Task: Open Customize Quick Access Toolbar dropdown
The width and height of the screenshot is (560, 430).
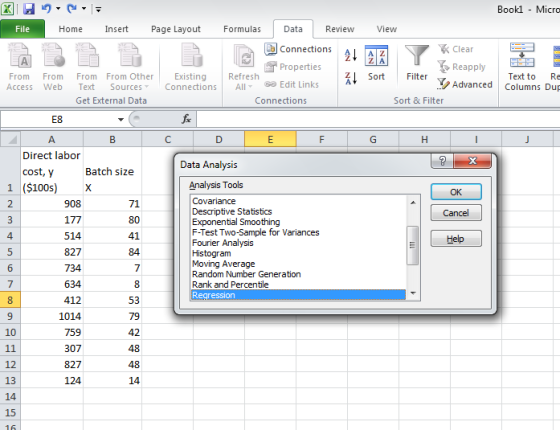Action: [98, 10]
